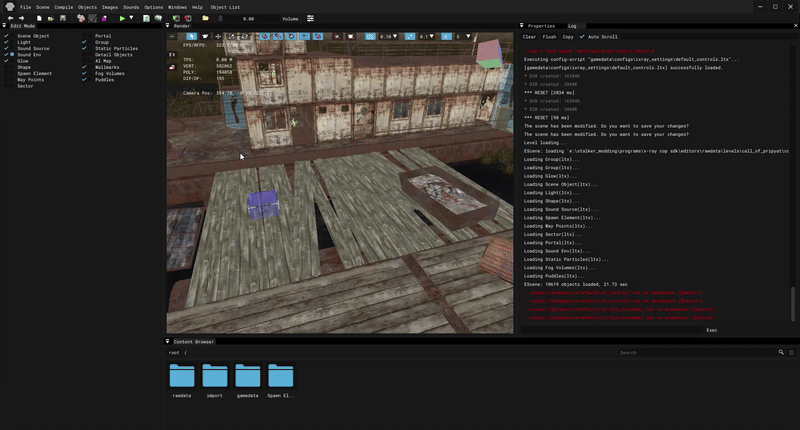Enable the Portal checkbox in Edit Mode
The height and width of the screenshot is (430, 800).
point(85,36)
